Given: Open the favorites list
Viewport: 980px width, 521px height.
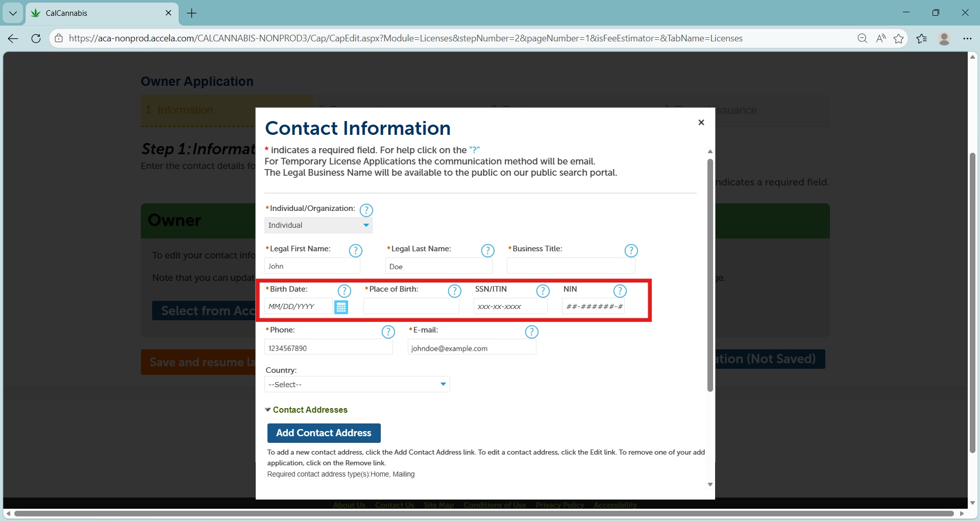Looking at the screenshot, I should tap(922, 38).
